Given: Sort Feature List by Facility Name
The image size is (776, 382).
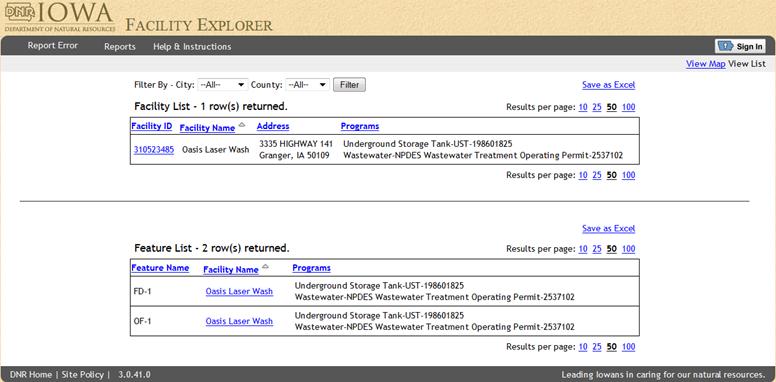Looking at the screenshot, I should click(231, 270).
